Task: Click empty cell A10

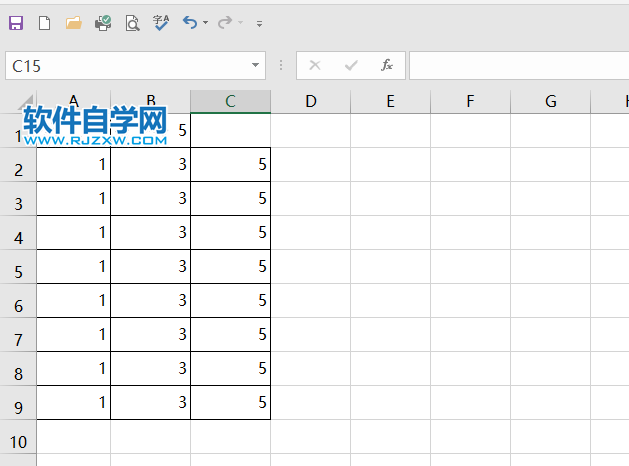Action: click(x=73, y=437)
